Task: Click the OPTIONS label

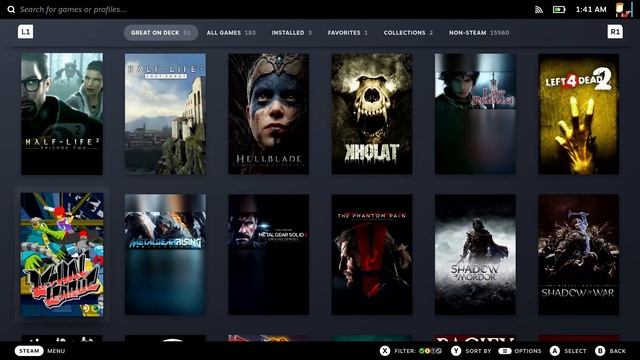Action: [x=528, y=351]
